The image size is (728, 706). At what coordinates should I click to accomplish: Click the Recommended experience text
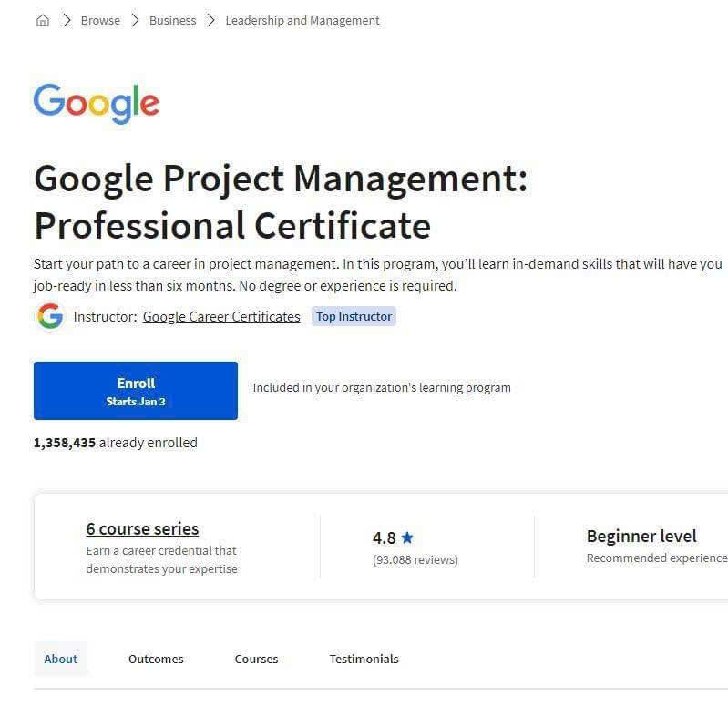(x=657, y=558)
